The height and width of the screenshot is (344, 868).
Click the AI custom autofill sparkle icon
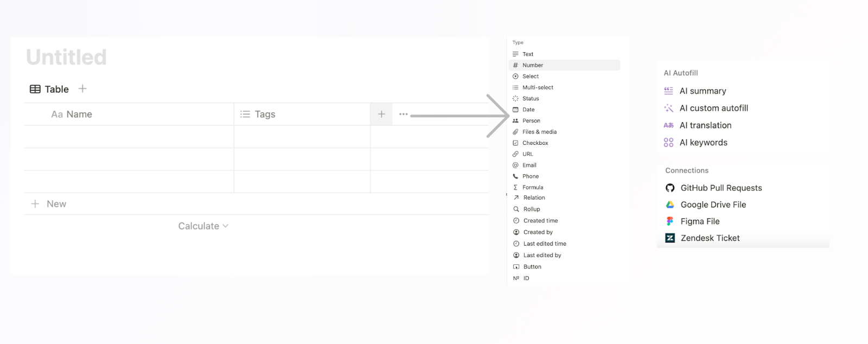(668, 108)
